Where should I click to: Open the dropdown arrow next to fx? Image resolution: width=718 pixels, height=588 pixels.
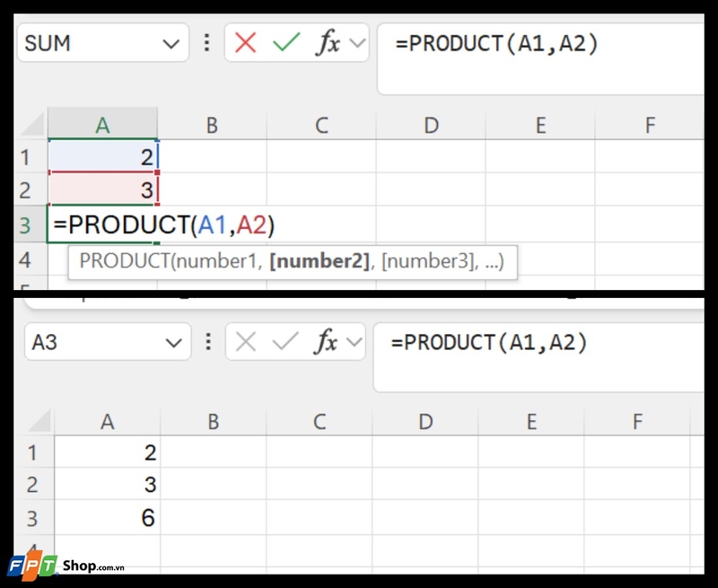357,42
